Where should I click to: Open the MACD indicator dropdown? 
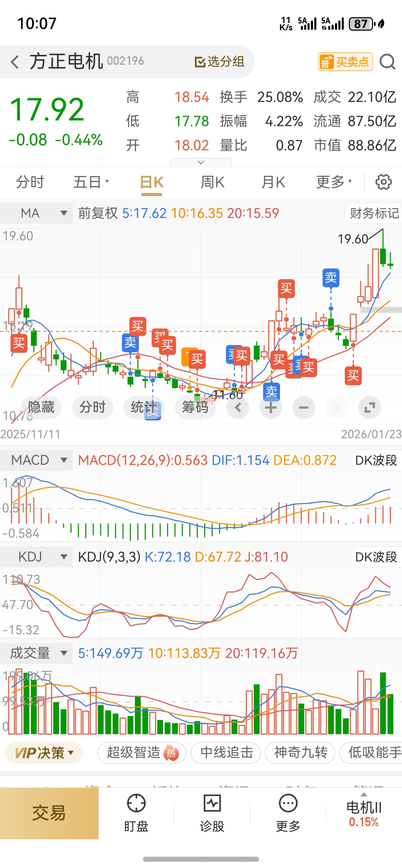[x=36, y=460]
